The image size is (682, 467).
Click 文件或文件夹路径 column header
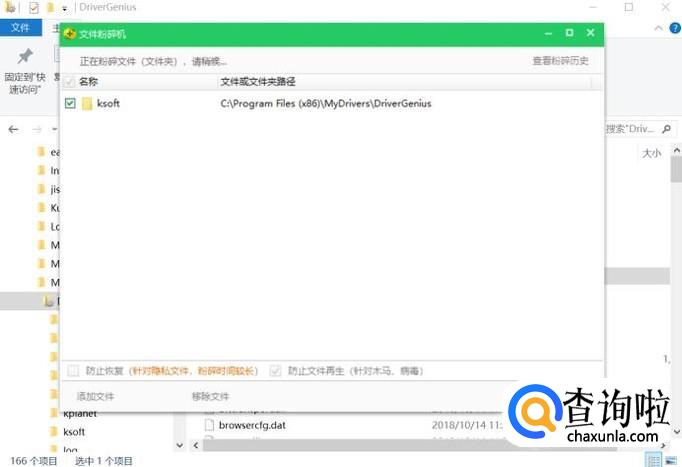(258, 82)
